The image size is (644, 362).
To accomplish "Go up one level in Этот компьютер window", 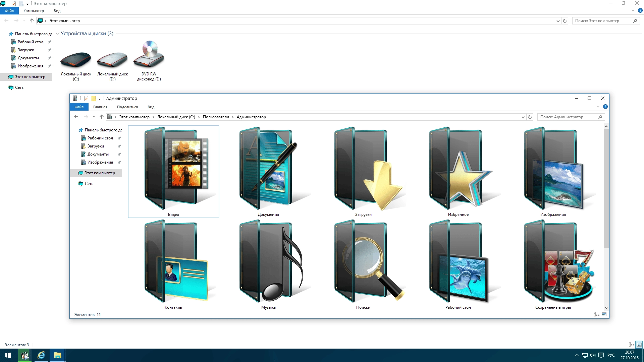I will pos(32,20).
